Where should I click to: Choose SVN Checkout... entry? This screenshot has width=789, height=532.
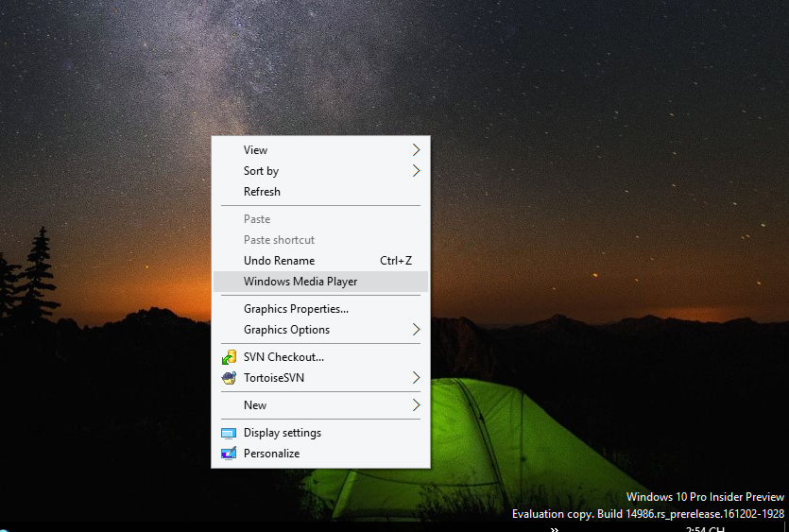[320, 357]
